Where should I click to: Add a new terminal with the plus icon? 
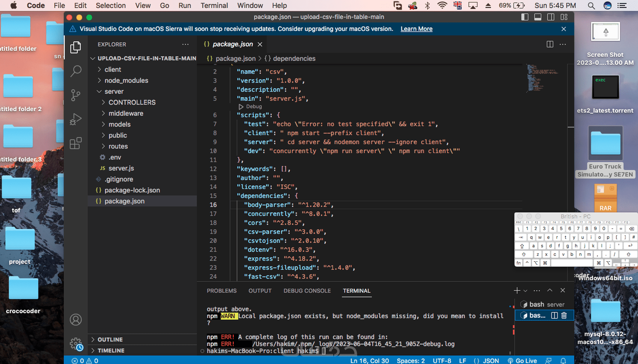pyautogui.click(x=517, y=290)
